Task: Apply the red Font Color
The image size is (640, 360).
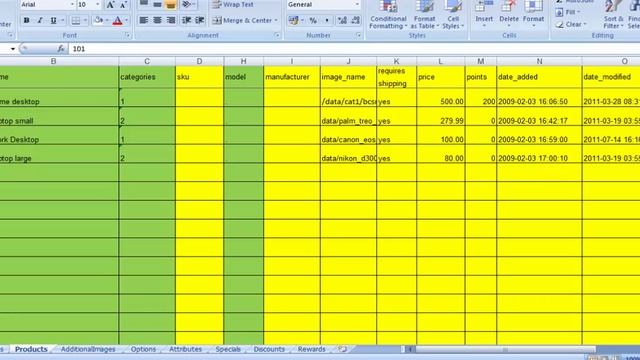Action: [118, 20]
